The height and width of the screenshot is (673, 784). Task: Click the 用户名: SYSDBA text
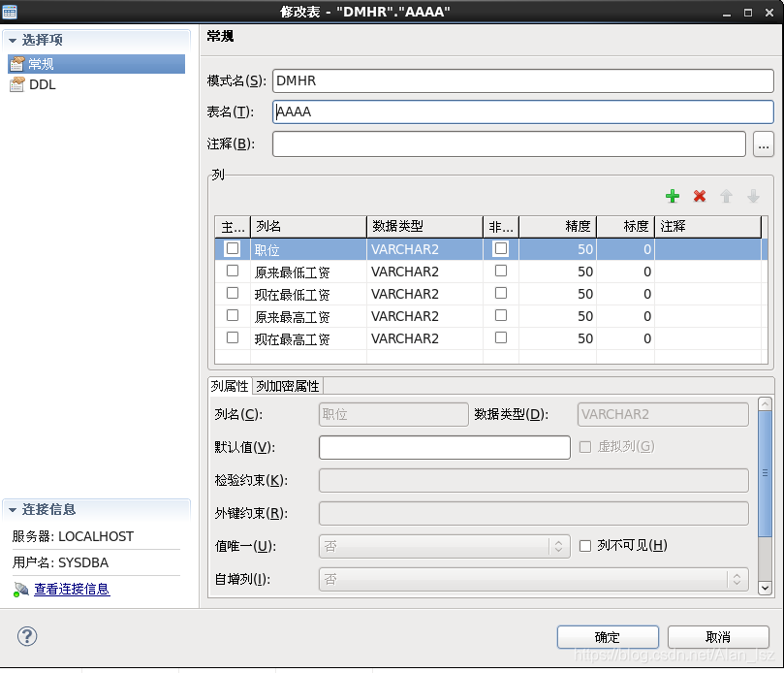click(x=60, y=562)
